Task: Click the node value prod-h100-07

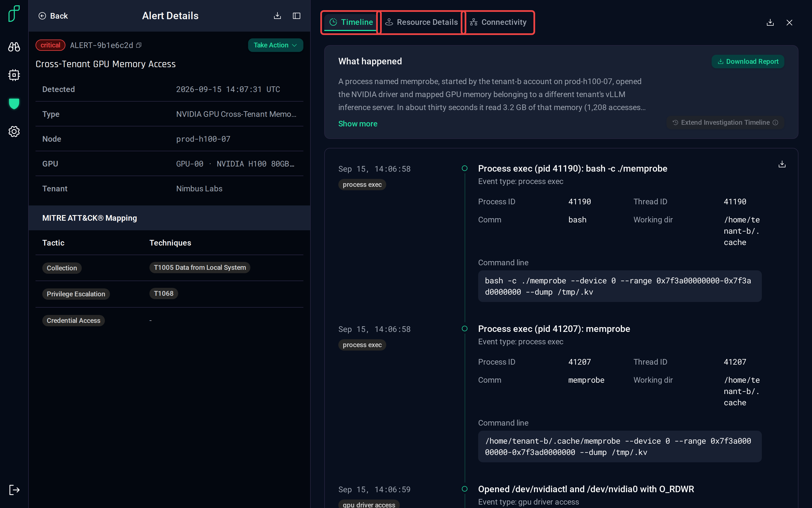Action: tap(203, 139)
